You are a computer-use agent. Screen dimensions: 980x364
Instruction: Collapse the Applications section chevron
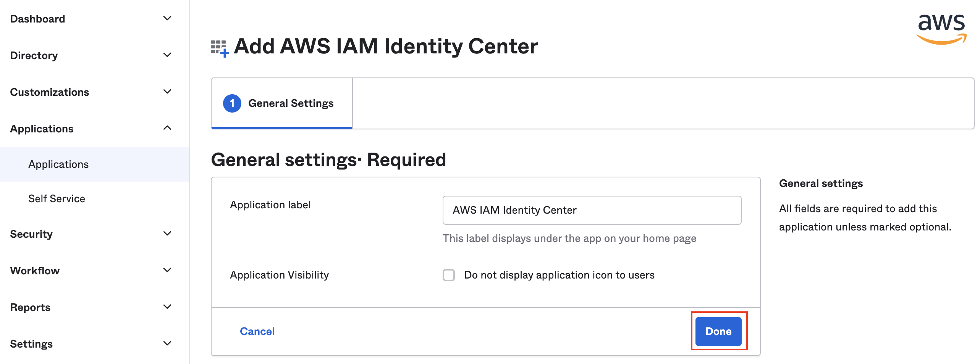coord(167,128)
